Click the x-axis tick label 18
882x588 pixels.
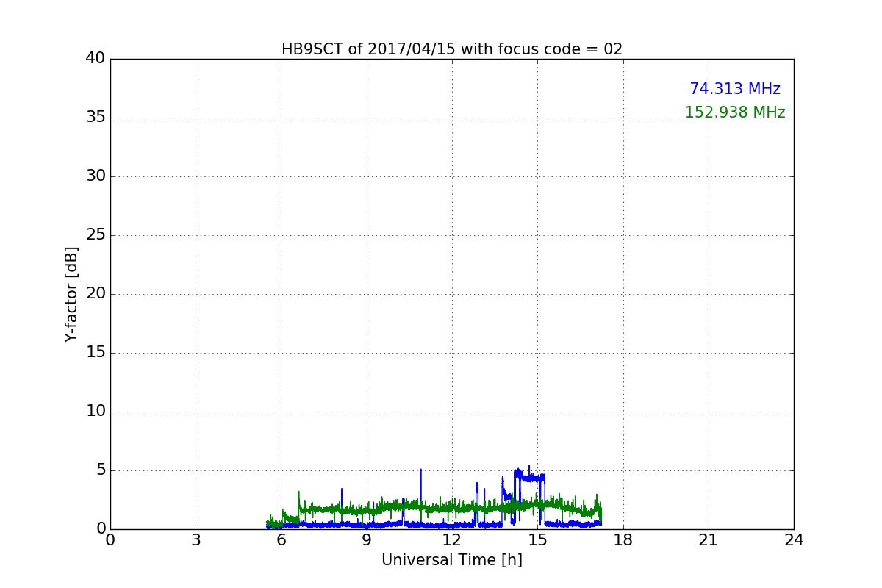click(623, 540)
